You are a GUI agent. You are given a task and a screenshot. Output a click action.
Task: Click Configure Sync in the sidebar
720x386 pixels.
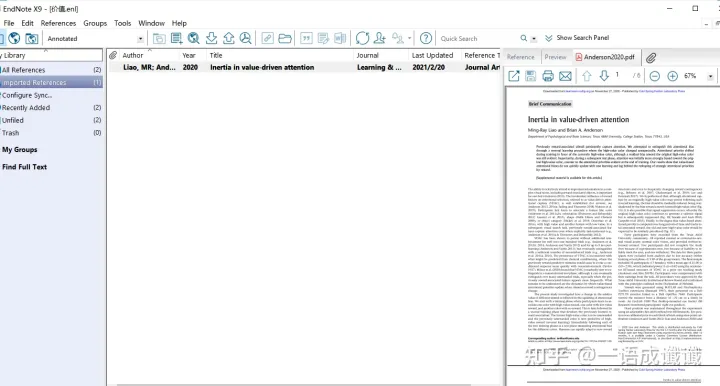(27, 95)
